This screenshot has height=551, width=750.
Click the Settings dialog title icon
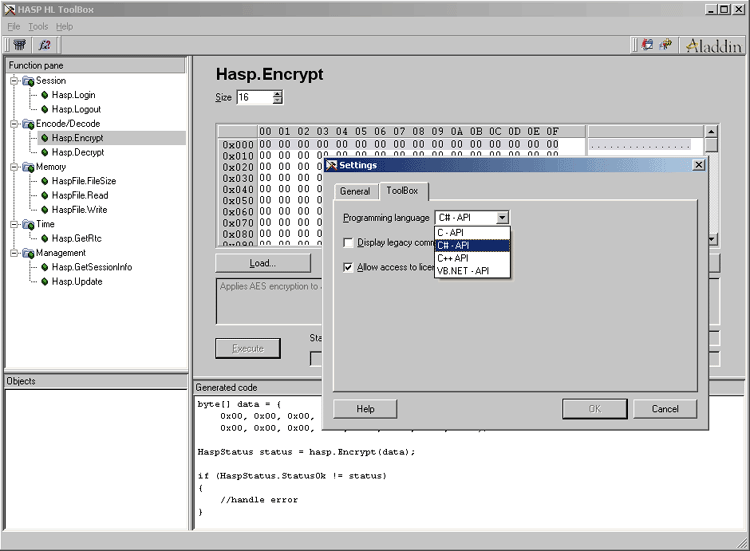(x=331, y=165)
